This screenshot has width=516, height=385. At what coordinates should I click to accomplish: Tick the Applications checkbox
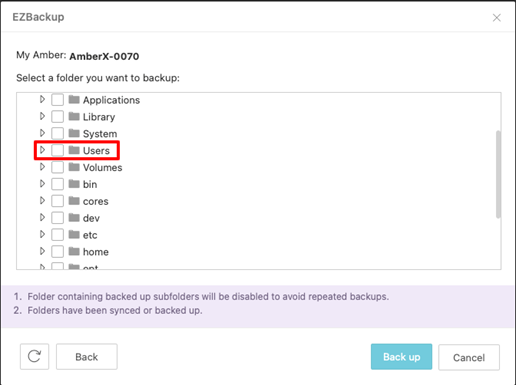point(58,100)
